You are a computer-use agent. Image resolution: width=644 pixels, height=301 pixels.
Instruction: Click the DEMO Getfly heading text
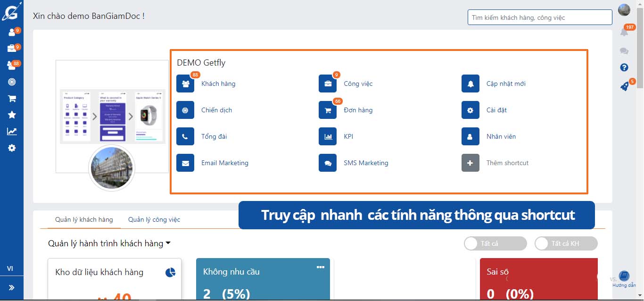pyautogui.click(x=201, y=63)
